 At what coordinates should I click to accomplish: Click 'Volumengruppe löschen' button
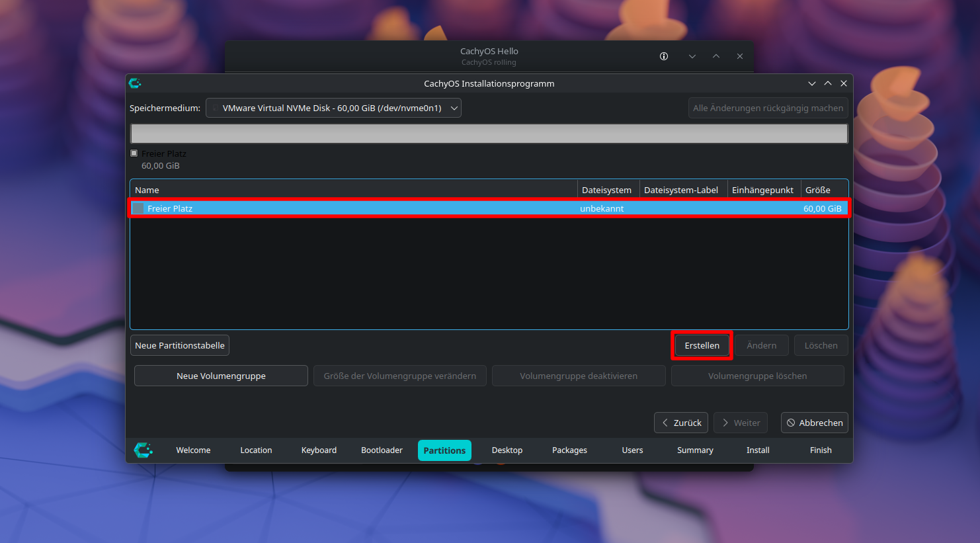click(758, 376)
